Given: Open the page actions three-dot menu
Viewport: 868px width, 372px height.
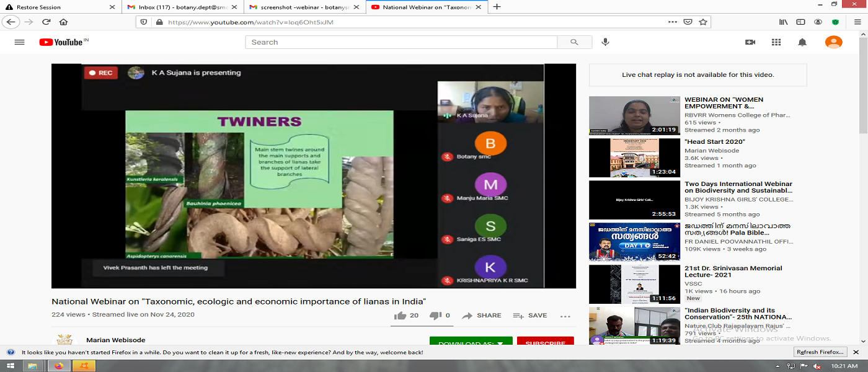Looking at the screenshot, I should tap(673, 22).
